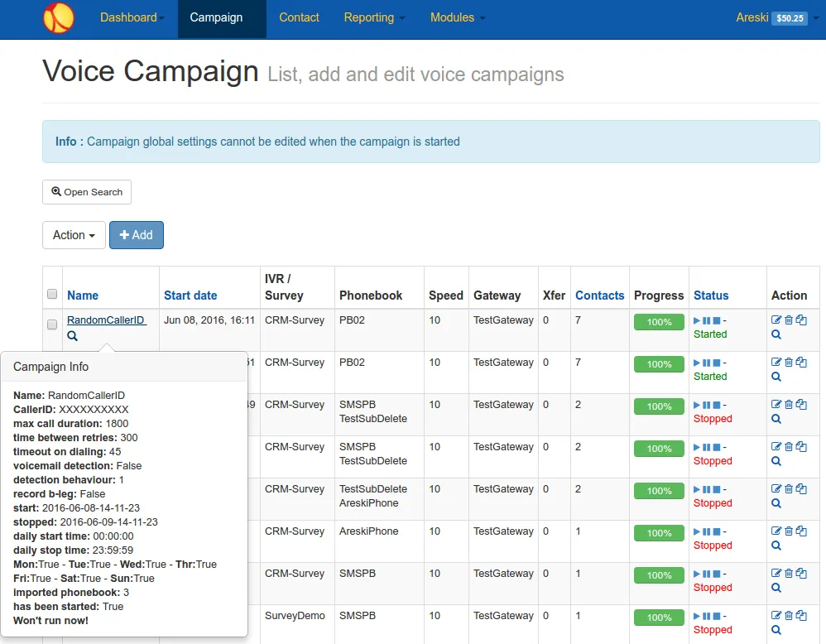Click the 'daily stop time: 23:59:59' line

(x=73, y=550)
